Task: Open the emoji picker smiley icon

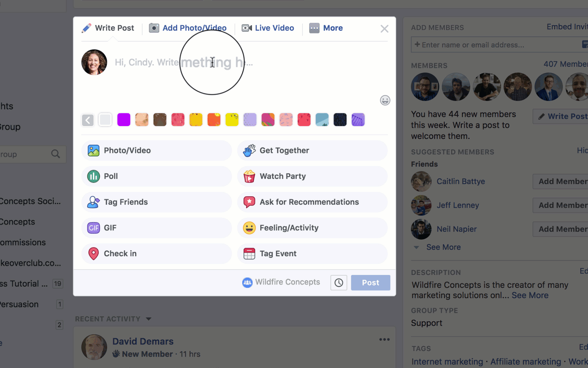Action: point(385,100)
